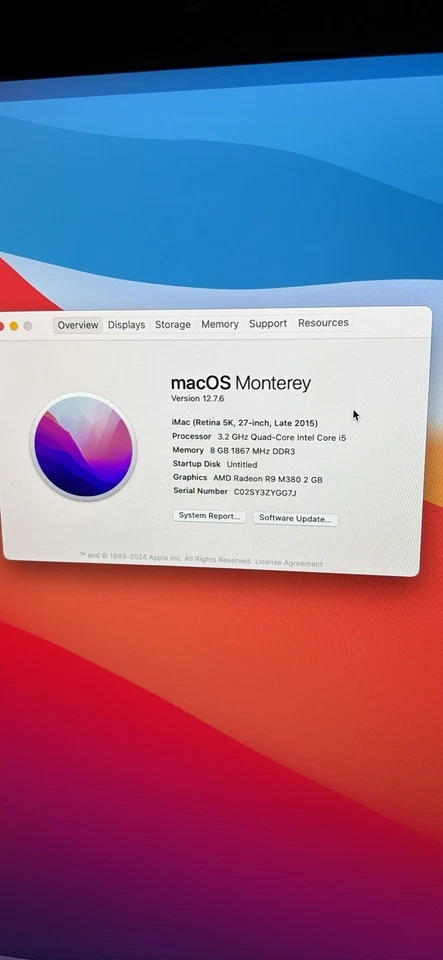The width and height of the screenshot is (443, 960).
Task: Open the Displays tab
Action: click(127, 325)
